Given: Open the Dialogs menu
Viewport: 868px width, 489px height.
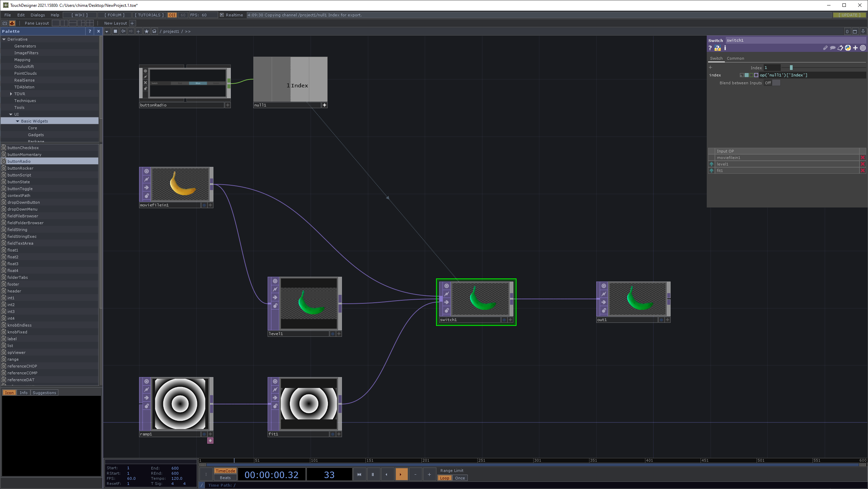Looking at the screenshot, I should point(38,15).
